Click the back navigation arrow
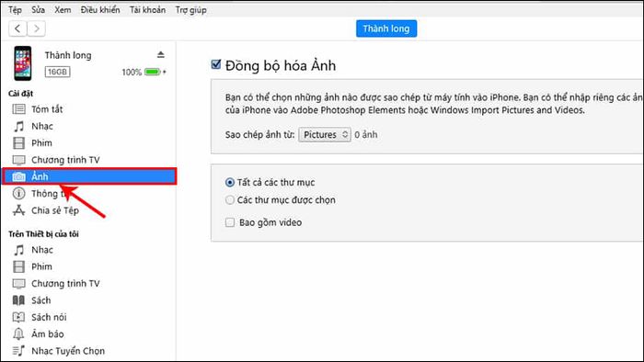Image resolution: width=644 pixels, height=362 pixels. pyautogui.click(x=17, y=28)
